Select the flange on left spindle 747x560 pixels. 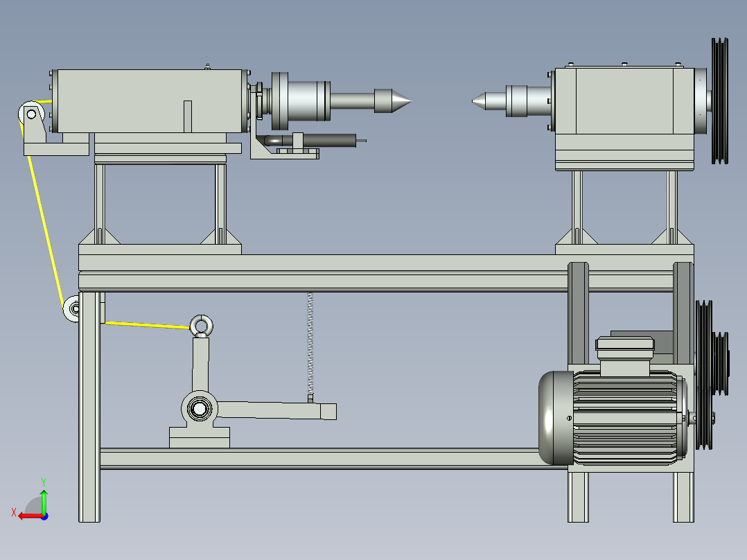[280, 101]
